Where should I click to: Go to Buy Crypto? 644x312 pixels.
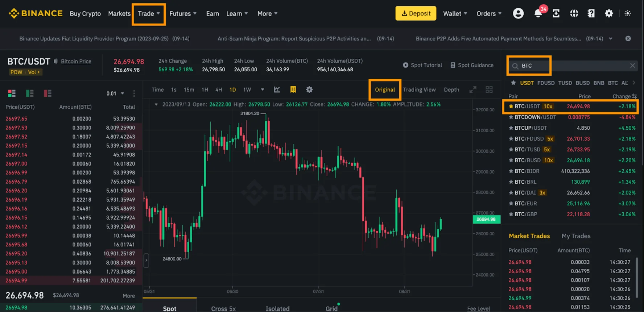tap(85, 14)
